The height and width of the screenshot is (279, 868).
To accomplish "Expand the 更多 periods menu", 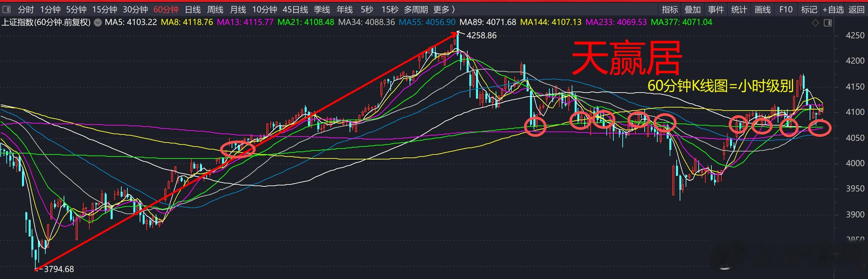I will [444, 9].
